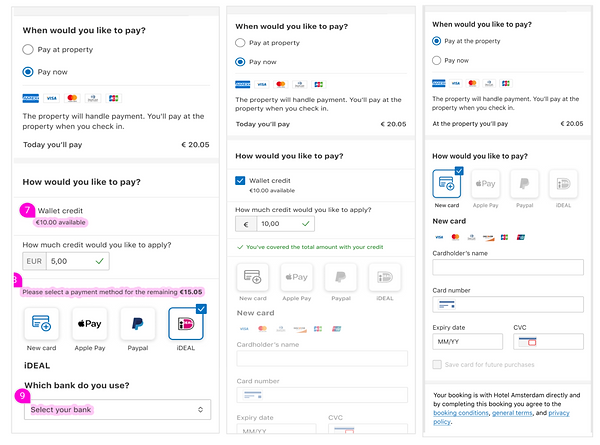Open the Select your bank dropdown

117,409
